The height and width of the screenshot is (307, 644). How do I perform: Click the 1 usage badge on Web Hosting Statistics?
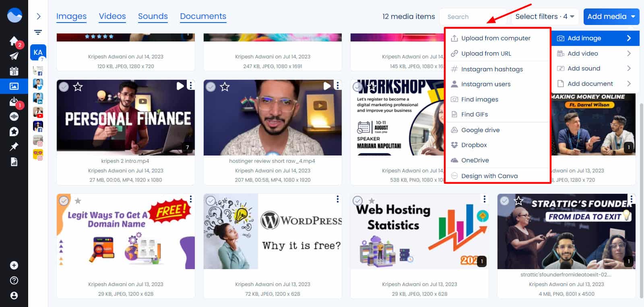coord(481,261)
